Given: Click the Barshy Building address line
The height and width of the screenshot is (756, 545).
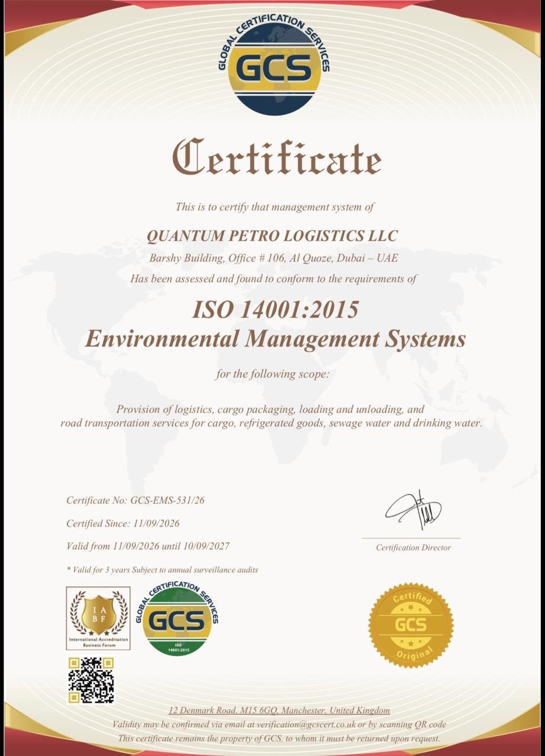Looking at the screenshot, I should [x=273, y=259].
